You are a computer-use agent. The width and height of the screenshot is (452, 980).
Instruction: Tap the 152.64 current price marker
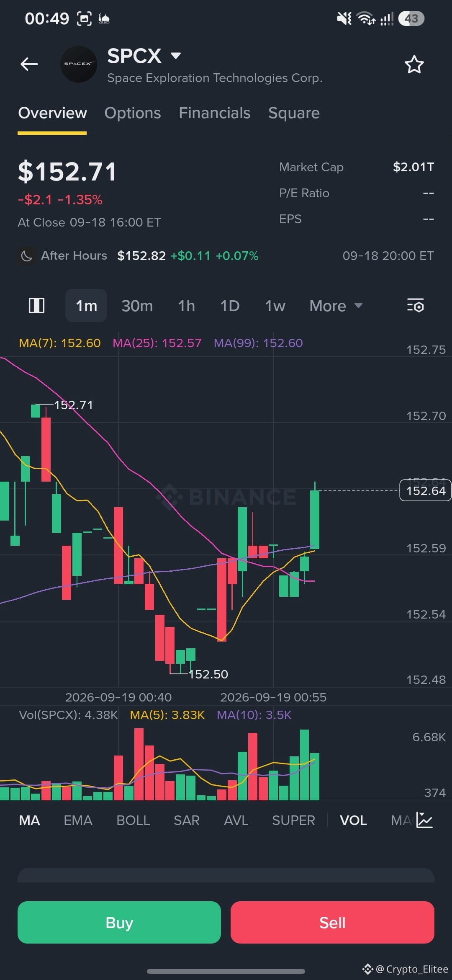[x=426, y=490]
